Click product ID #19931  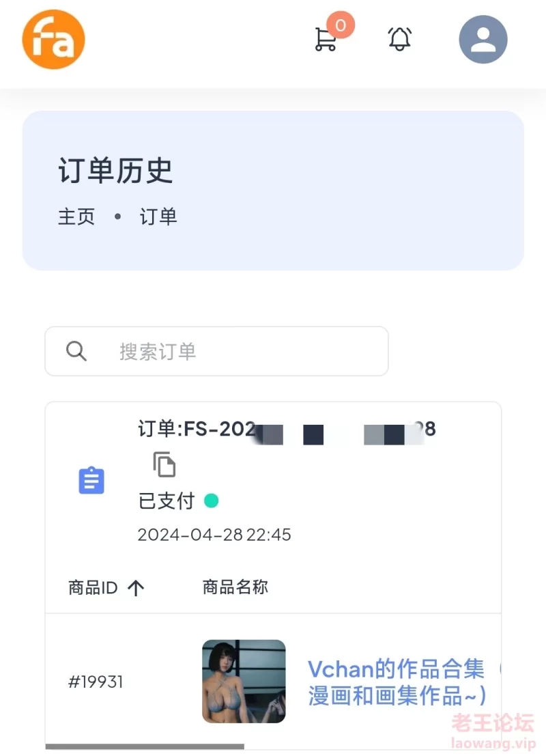96,682
